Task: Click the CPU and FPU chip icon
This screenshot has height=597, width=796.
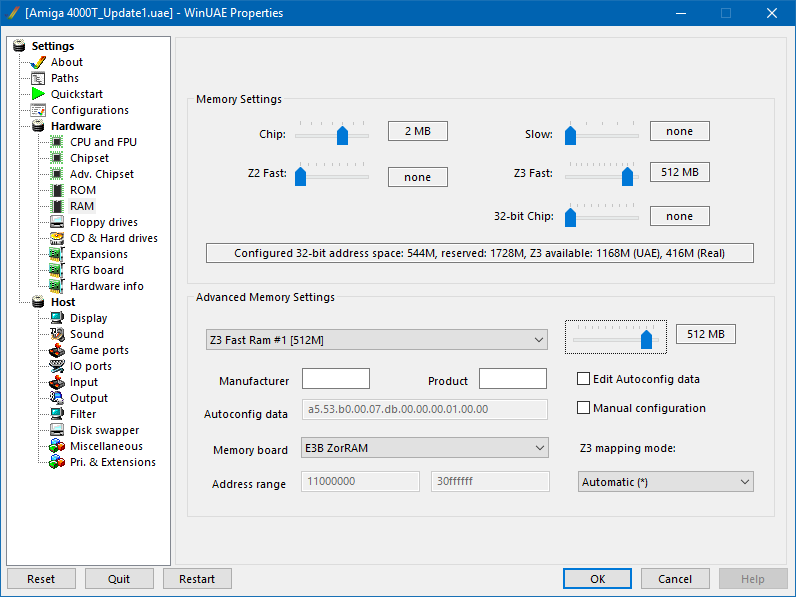Action: (x=57, y=142)
